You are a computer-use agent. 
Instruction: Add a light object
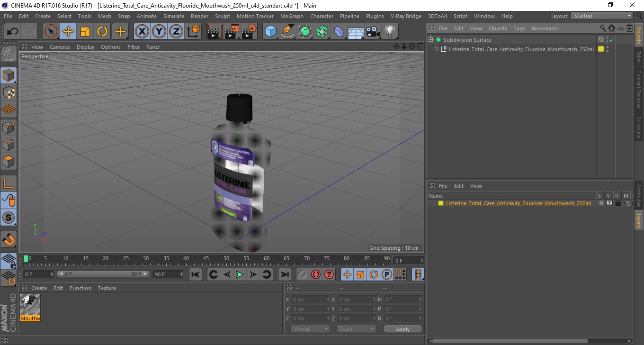pos(390,32)
